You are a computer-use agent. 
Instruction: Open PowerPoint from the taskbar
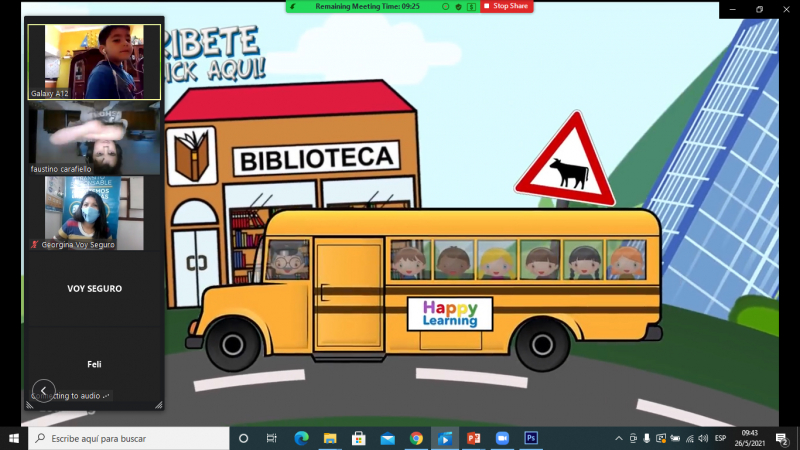coord(473,438)
